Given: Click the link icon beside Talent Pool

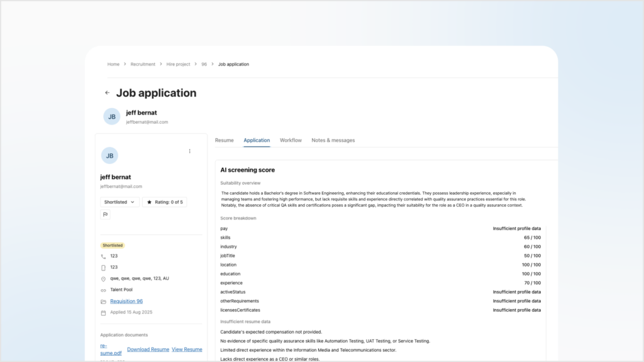Looking at the screenshot, I should pos(104,290).
